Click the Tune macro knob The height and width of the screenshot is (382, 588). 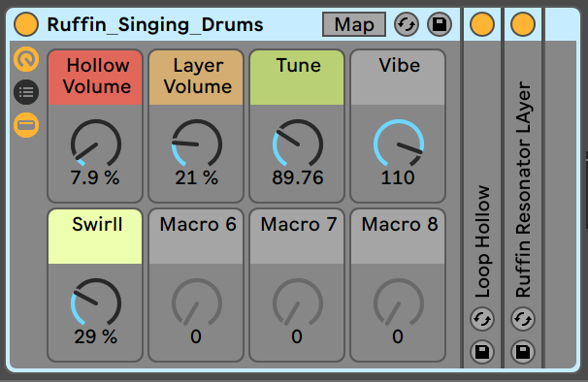(297, 143)
